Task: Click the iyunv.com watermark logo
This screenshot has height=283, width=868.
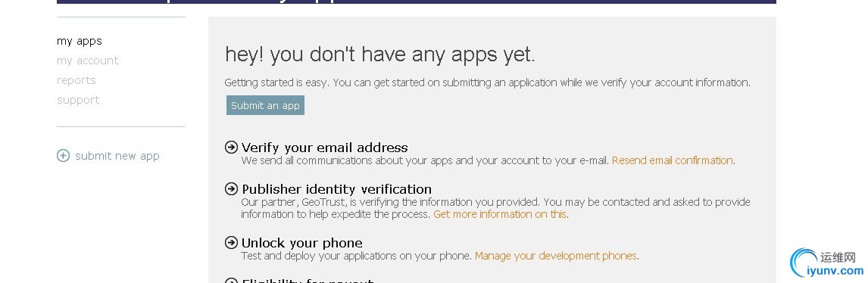Action: pos(827,263)
